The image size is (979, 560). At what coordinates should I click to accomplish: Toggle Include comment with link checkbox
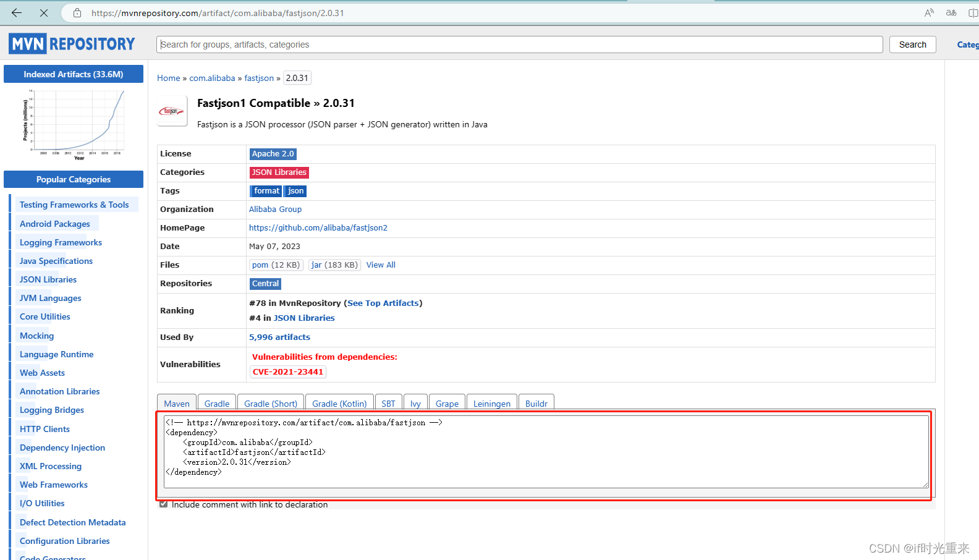point(163,504)
